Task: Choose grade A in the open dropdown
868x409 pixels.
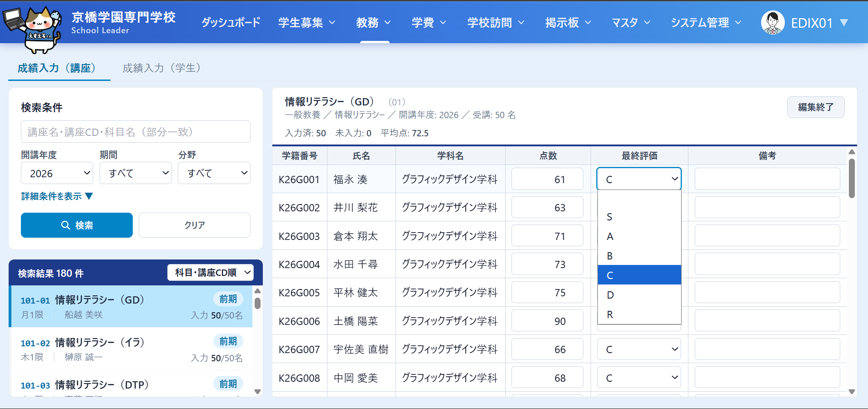Action: (639, 236)
